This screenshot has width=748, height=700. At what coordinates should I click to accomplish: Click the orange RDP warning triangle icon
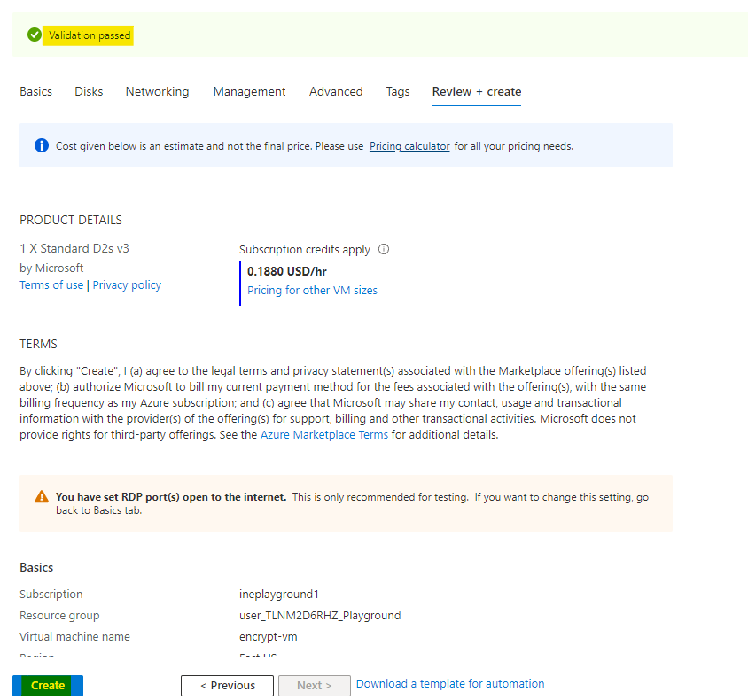click(x=42, y=497)
